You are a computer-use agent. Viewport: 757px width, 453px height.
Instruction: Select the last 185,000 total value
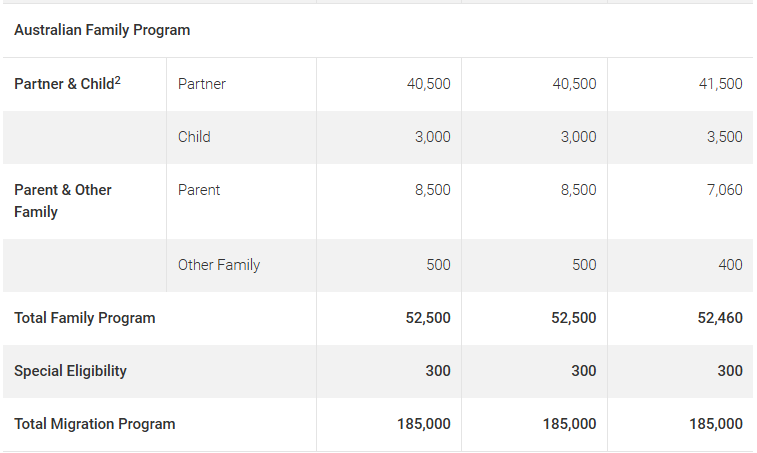(715, 424)
